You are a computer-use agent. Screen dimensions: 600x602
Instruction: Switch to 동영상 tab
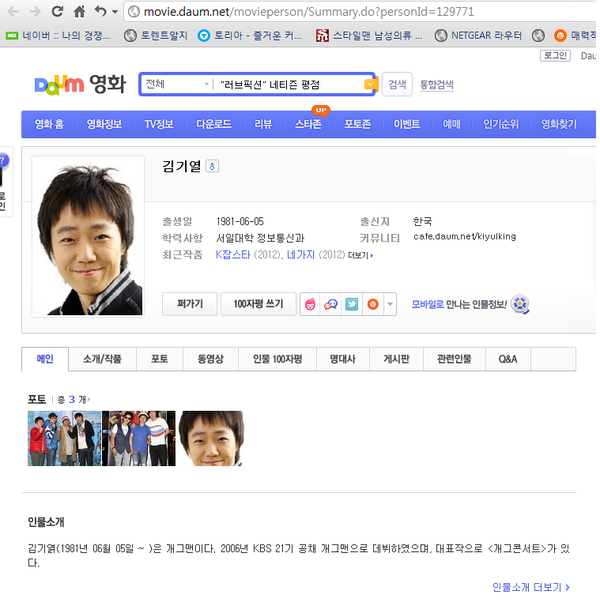click(211, 359)
